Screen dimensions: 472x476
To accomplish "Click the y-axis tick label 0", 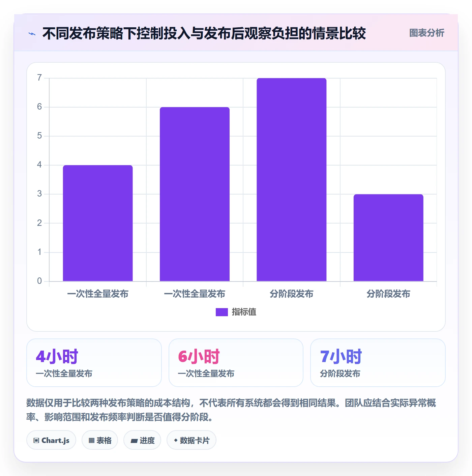I will coord(39,281).
